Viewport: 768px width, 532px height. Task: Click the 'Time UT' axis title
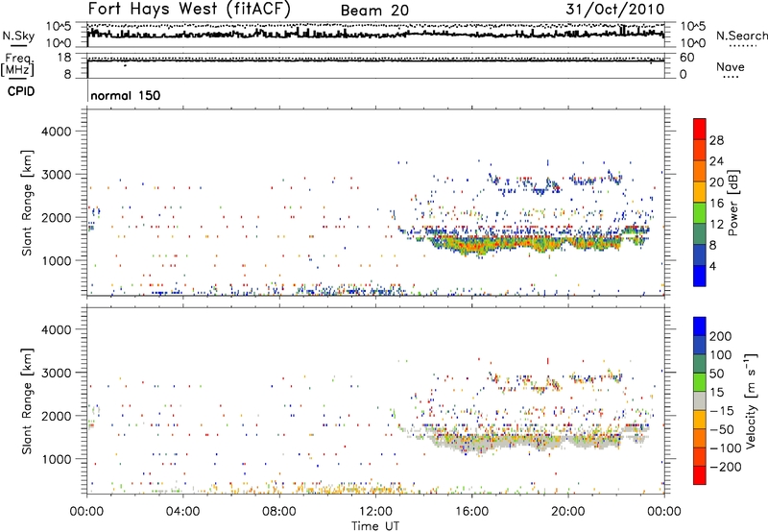coord(375,526)
